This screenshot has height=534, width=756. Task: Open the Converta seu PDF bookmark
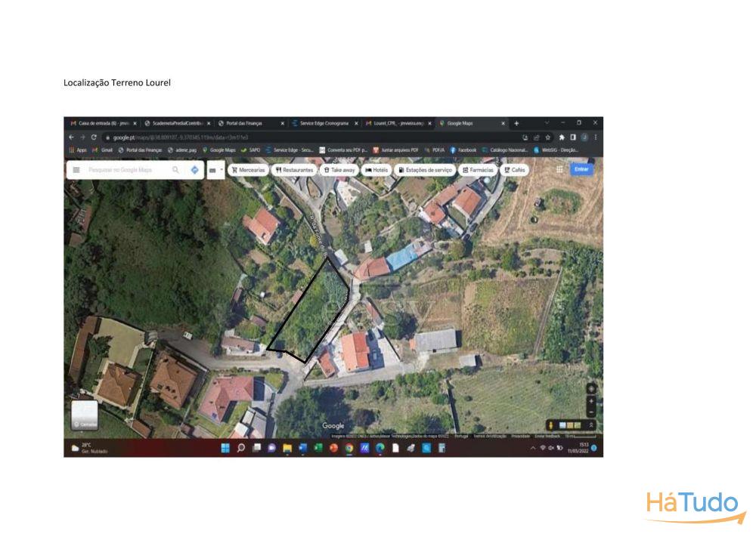[x=343, y=150]
